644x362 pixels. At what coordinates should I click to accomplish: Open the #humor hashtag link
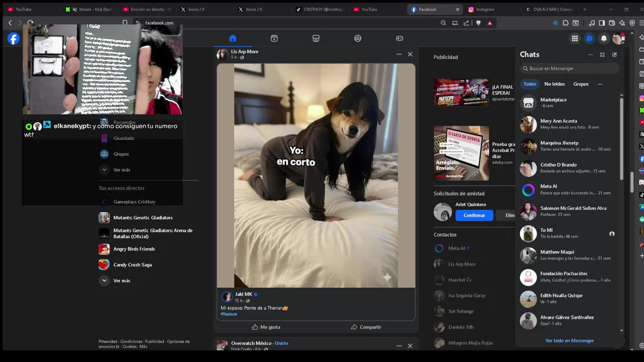click(x=229, y=314)
